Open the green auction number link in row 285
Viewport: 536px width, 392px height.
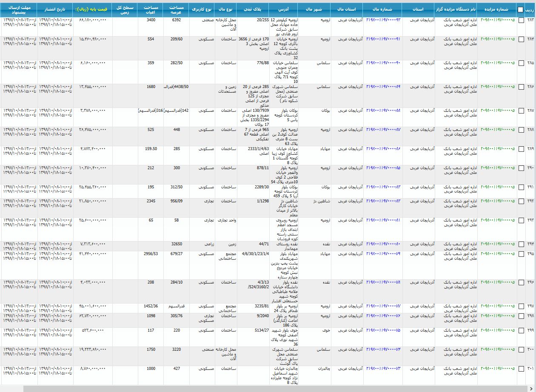(497, 62)
